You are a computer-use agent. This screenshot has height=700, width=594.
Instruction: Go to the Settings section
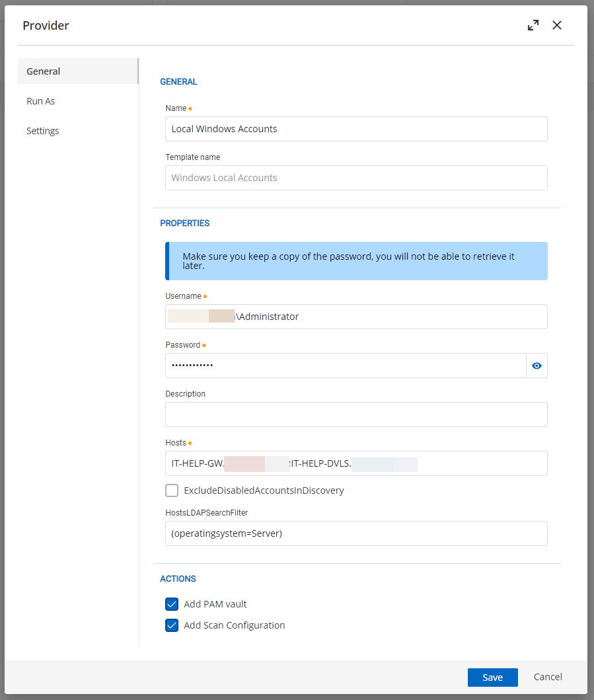43,131
